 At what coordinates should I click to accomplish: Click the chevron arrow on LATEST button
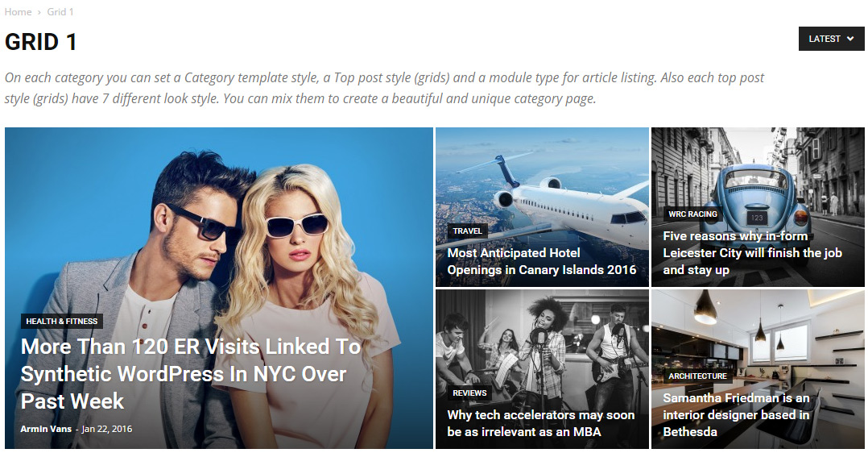point(850,39)
